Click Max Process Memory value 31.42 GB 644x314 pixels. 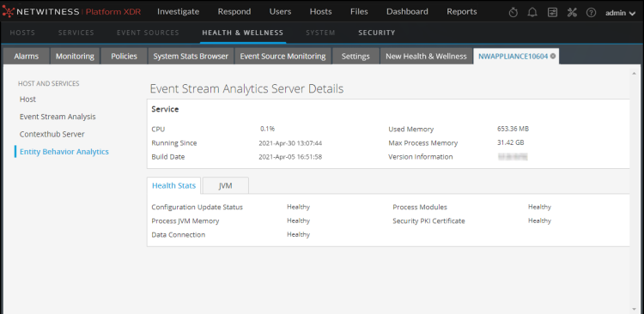(511, 142)
